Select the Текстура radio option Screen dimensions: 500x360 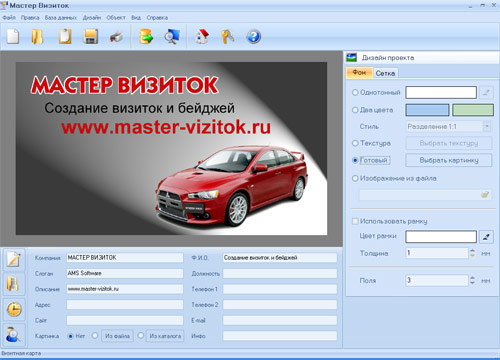(x=355, y=143)
